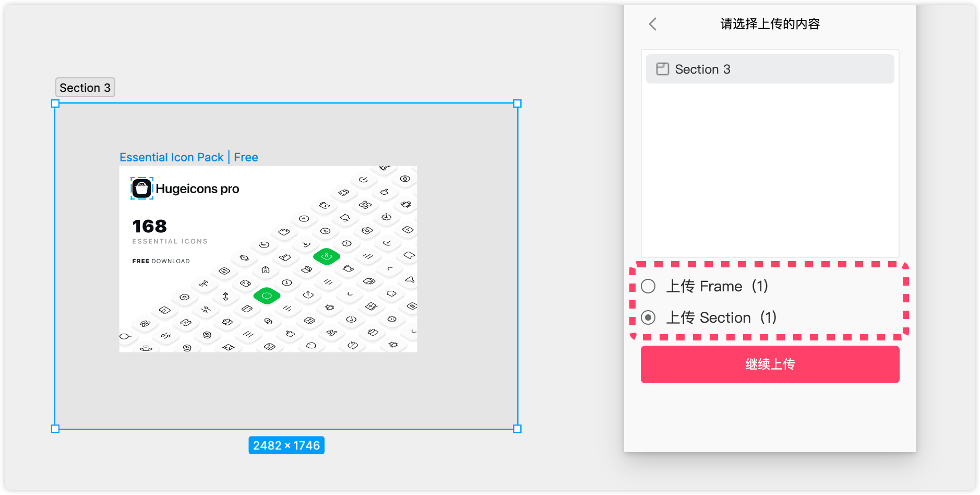Image resolution: width=980 pixels, height=495 pixels.
Task: Click the section icon beside Section 3
Action: point(662,69)
